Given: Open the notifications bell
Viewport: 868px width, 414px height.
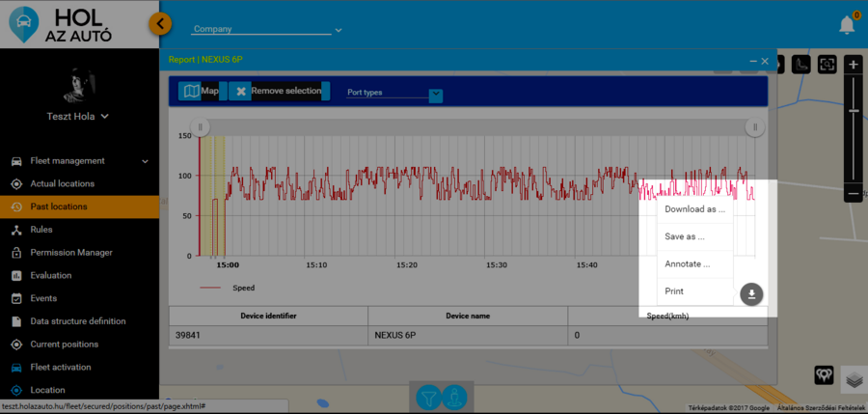Looking at the screenshot, I should click(847, 24).
